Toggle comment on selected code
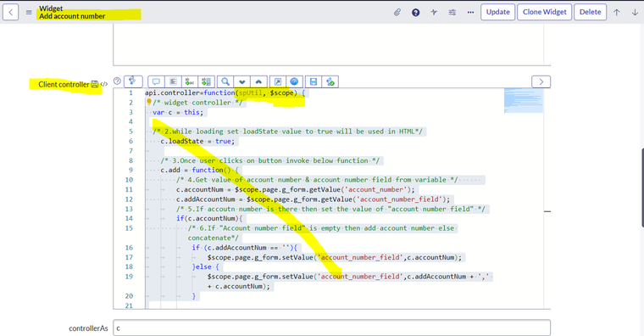Image resolution: width=644 pixels, height=336 pixels. pyautogui.click(x=156, y=81)
